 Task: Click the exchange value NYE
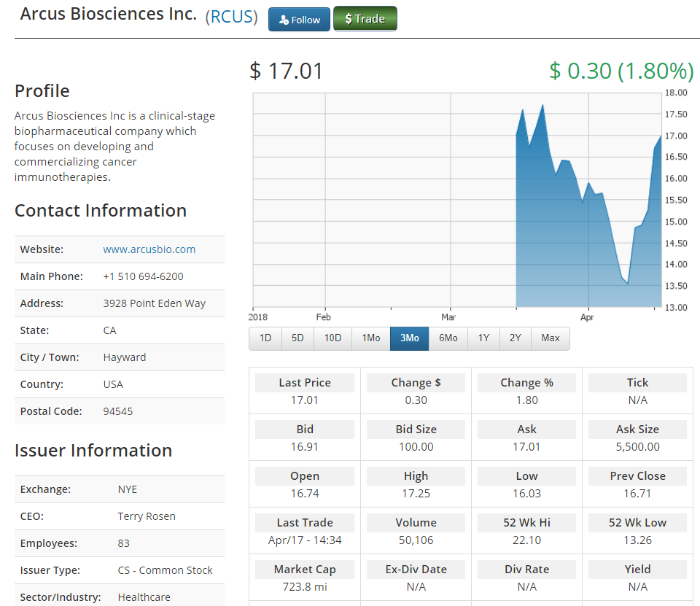pos(127,489)
